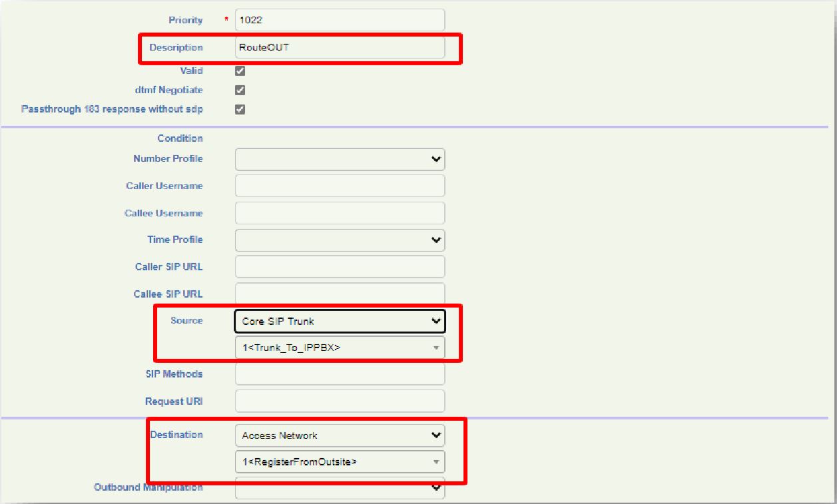
Task: Click the Caller Username text field
Action: 340,186
